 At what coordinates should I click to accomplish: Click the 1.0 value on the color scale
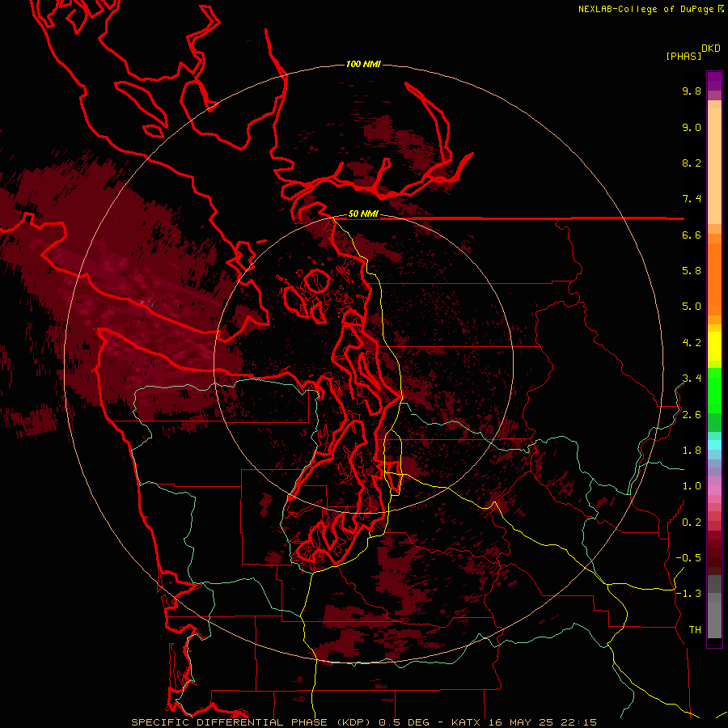[692, 486]
